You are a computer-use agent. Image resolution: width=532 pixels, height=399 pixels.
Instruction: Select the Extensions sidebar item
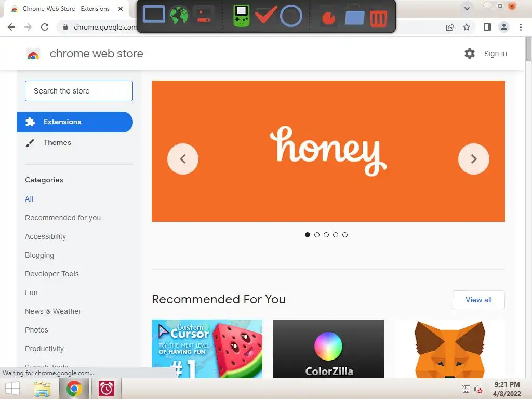coord(75,122)
